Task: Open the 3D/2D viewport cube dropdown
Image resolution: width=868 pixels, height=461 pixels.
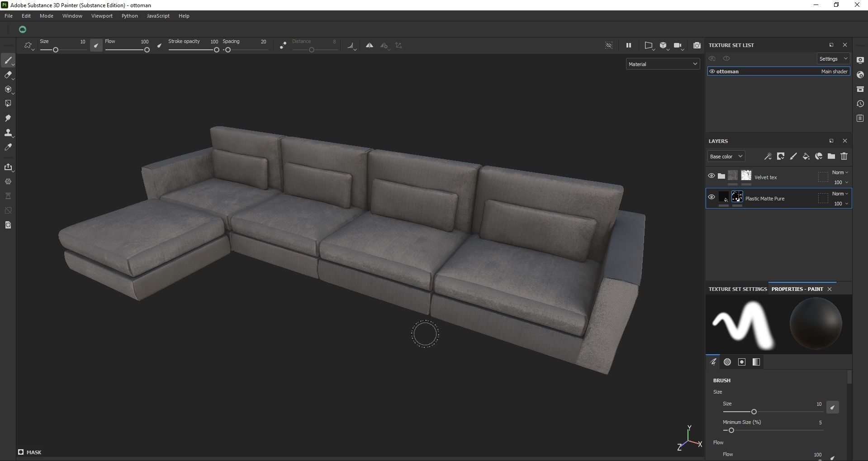Action: (x=664, y=45)
